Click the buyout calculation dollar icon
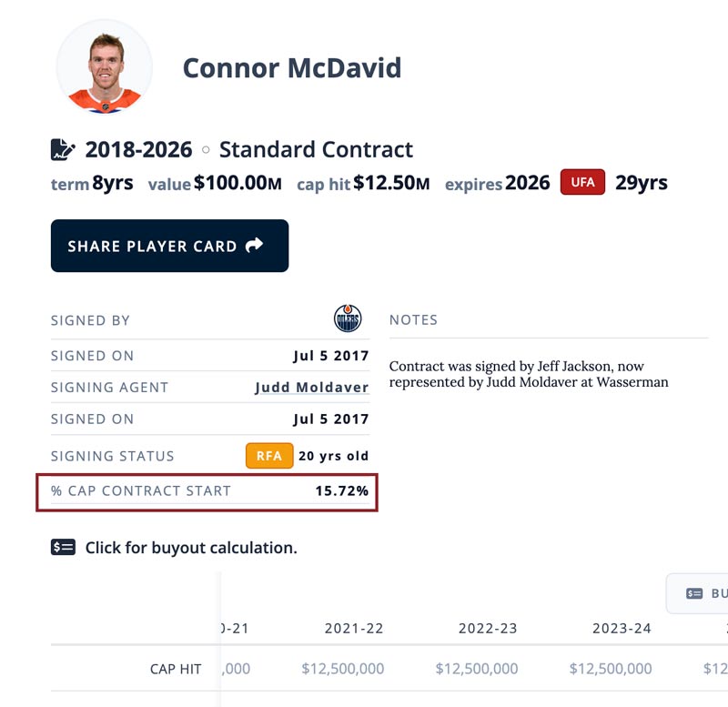This screenshot has height=707, width=728. pos(63,547)
